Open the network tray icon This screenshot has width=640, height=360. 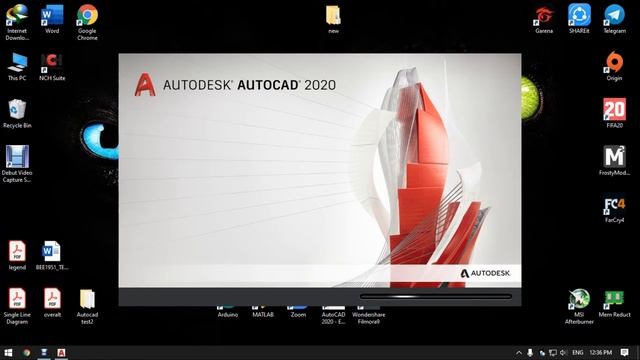553,353
